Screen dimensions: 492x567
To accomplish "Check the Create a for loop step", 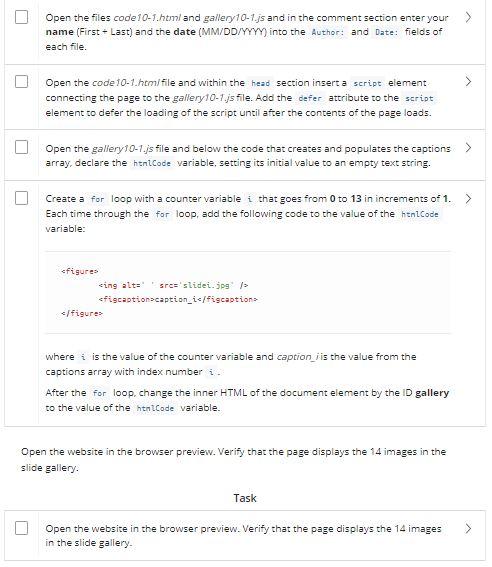I will pyautogui.click(x=21, y=198).
